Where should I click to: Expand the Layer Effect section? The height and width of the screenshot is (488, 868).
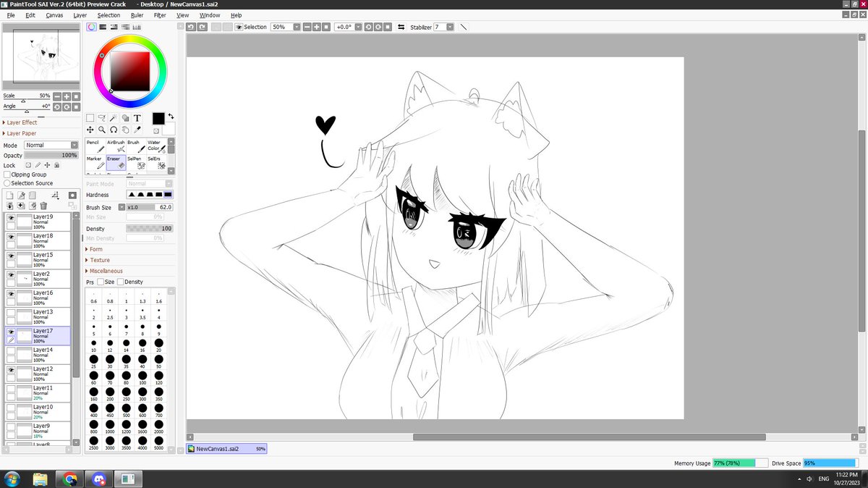click(20, 122)
